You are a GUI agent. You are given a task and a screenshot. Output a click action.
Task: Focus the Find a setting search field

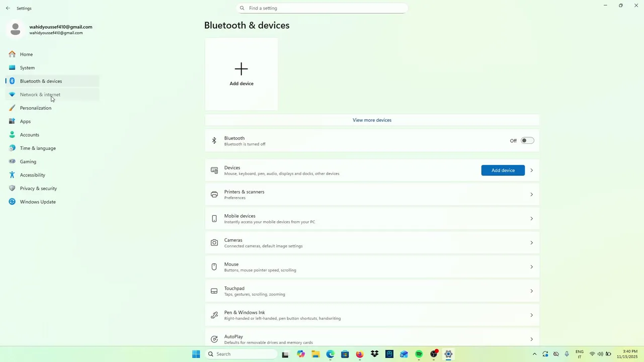tap(322, 8)
